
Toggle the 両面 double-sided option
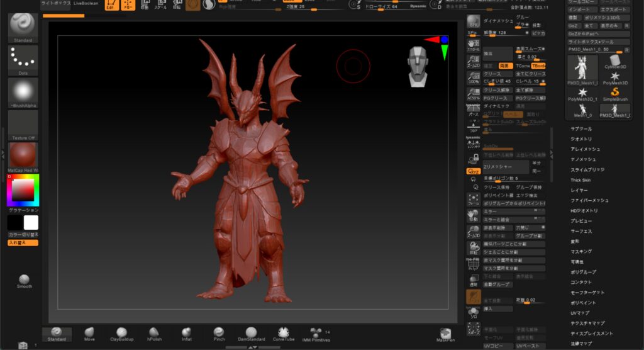[x=505, y=66]
